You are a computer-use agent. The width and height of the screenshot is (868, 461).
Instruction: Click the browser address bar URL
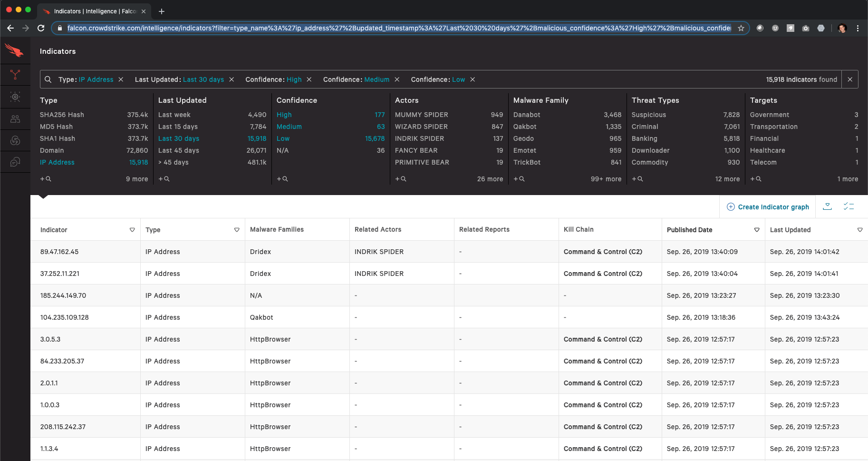(398, 28)
